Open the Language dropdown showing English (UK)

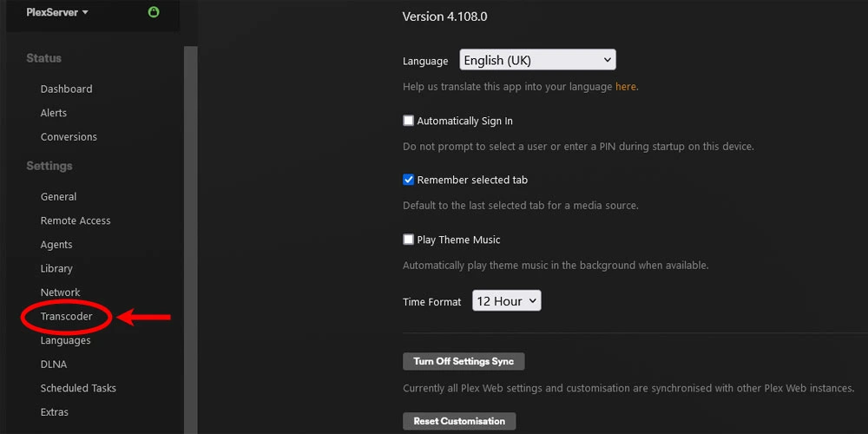[537, 60]
